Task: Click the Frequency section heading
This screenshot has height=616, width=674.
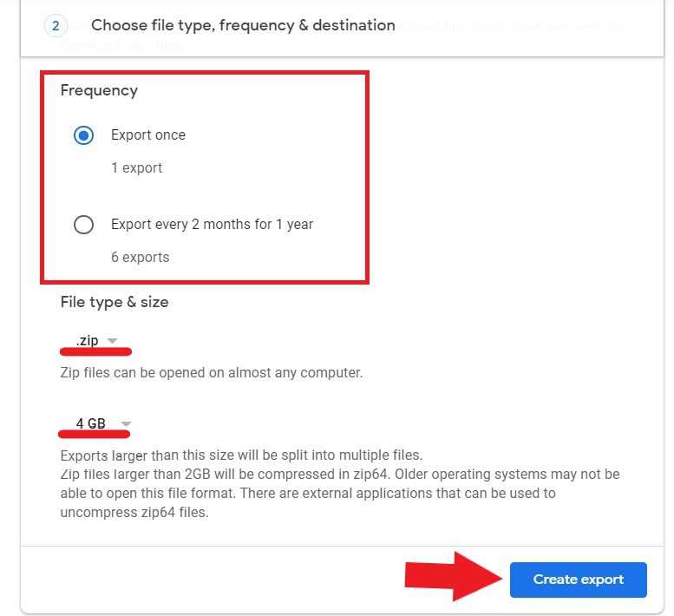Action: pos(99,90)
